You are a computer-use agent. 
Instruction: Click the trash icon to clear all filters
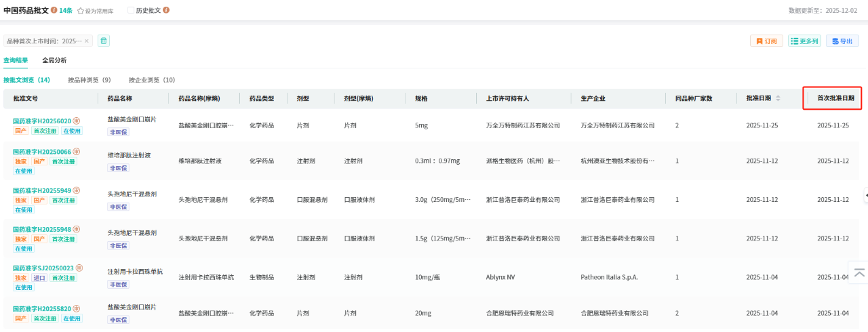click(x=104, y=41)
